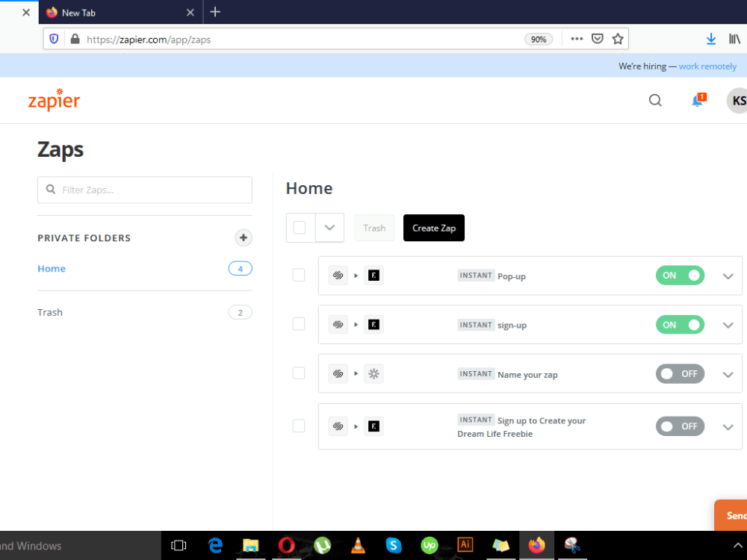747x560 pixels.
Task: Open Firefox library icon
Action: 734,39
